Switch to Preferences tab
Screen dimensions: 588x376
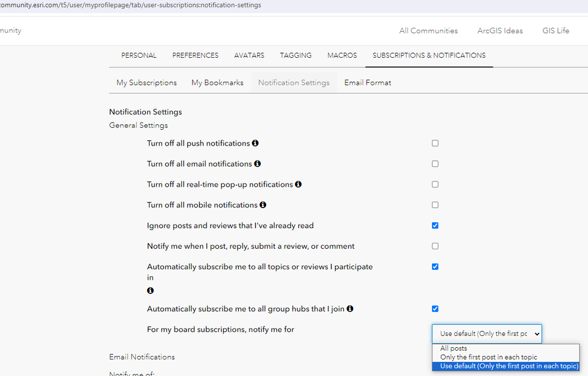click(195, 55)
